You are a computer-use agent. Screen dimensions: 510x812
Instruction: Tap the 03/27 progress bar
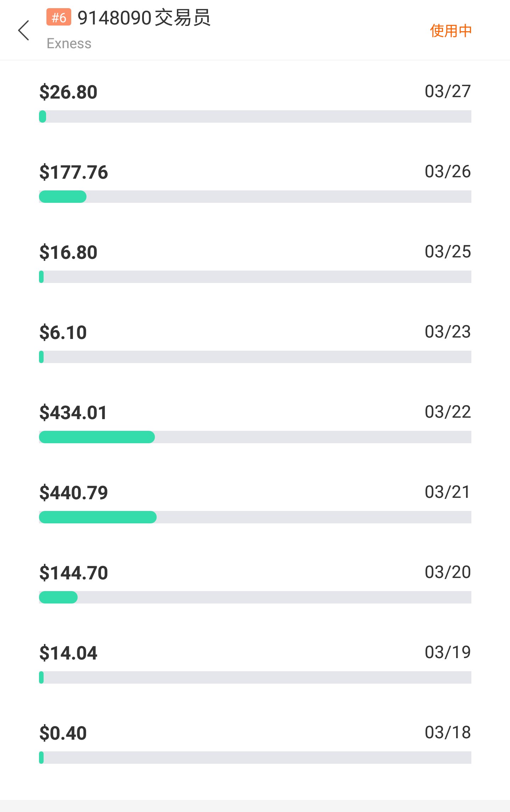255,117
